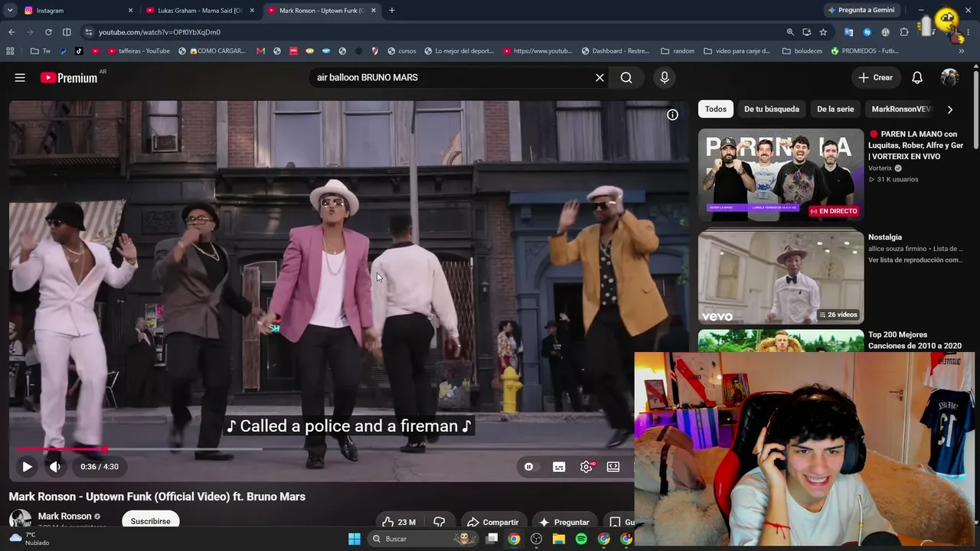Screen dimensions: 980x551
Task: Show more bookmarks with the chevron
Action: [962, 51]
